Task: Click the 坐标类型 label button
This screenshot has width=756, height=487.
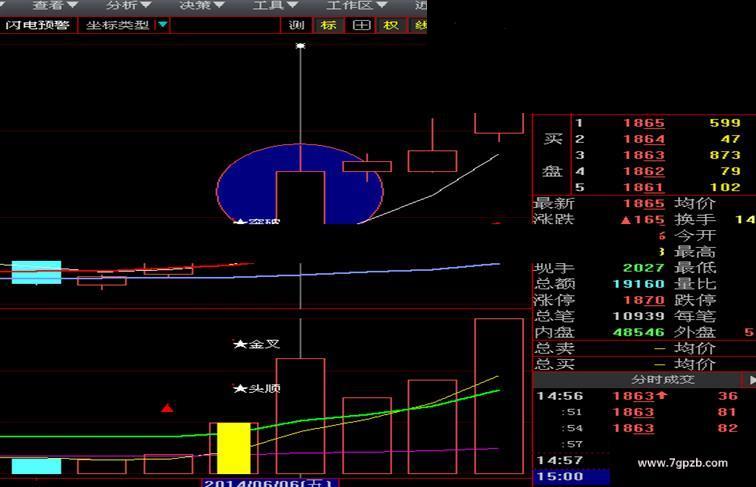Action: click(x=117, y=25)
